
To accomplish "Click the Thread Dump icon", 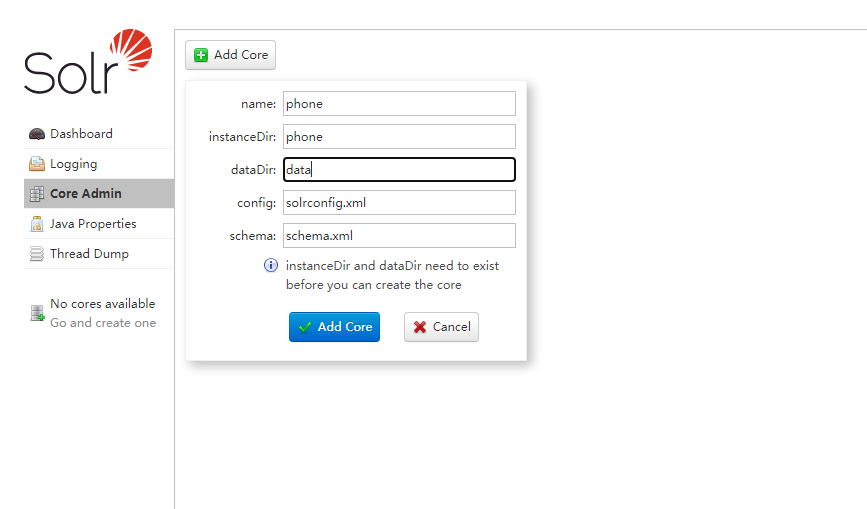I will click(37, 254).
